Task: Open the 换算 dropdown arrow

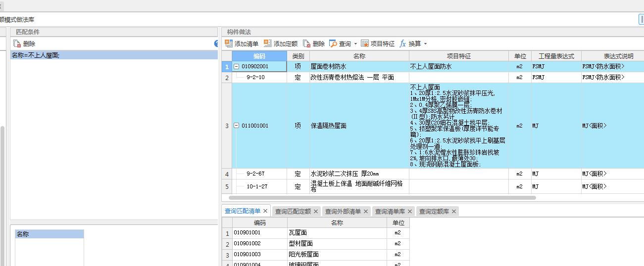Action: 425,44
